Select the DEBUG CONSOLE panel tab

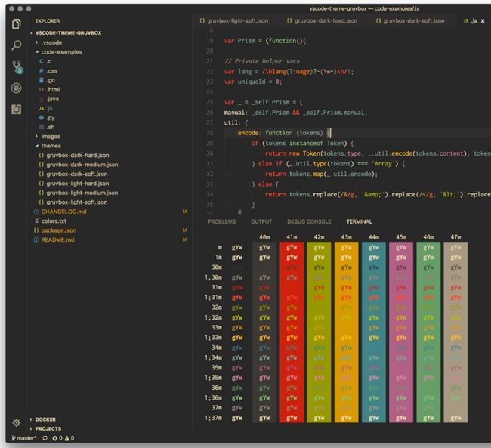tap(309, 221)
